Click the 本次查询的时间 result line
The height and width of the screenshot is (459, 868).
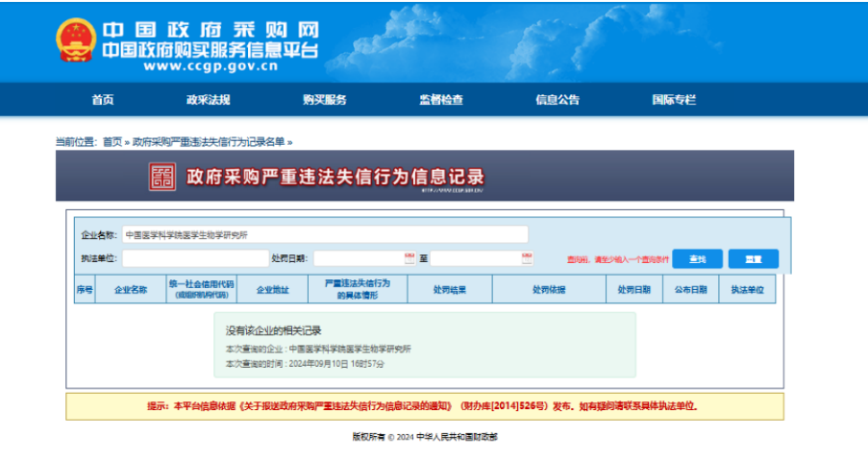point(305,364)
